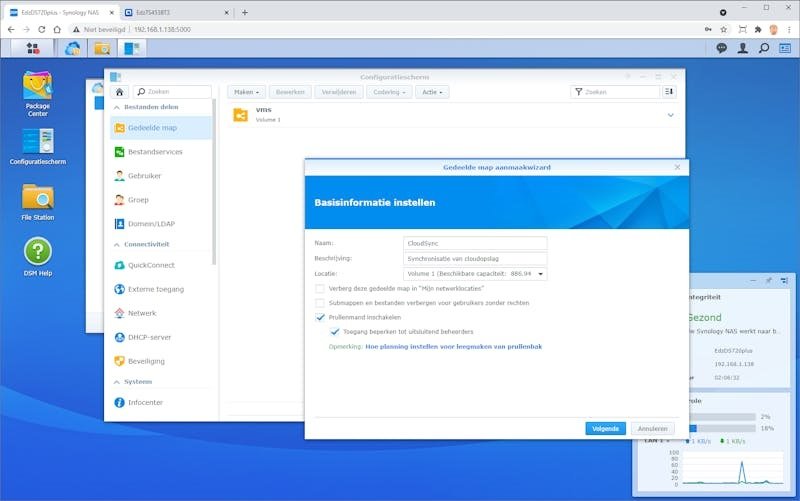Open the browser home page icon
800x501 pixels.
point(57,30)
